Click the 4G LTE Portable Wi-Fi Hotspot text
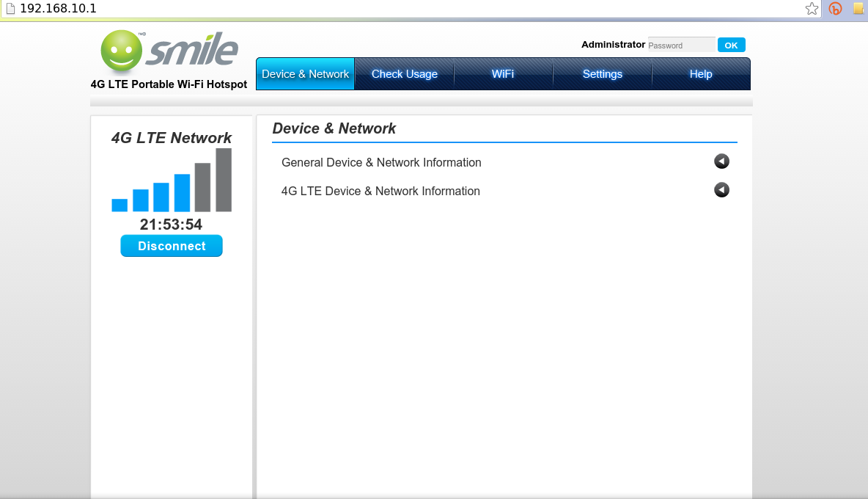Image resolution: width=868 pixels, height=499 pixels. pos(169,84)
